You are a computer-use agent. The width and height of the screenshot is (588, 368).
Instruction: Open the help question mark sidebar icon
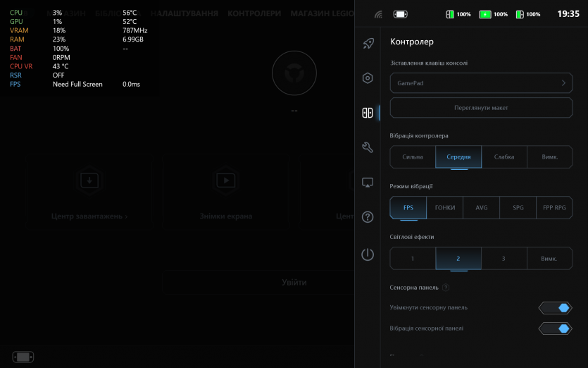[x=368, y=217]
